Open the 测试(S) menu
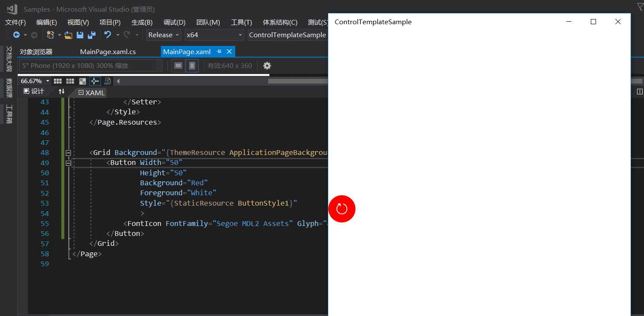The height and width of the screenshot is (316, 644). point(317,23)
